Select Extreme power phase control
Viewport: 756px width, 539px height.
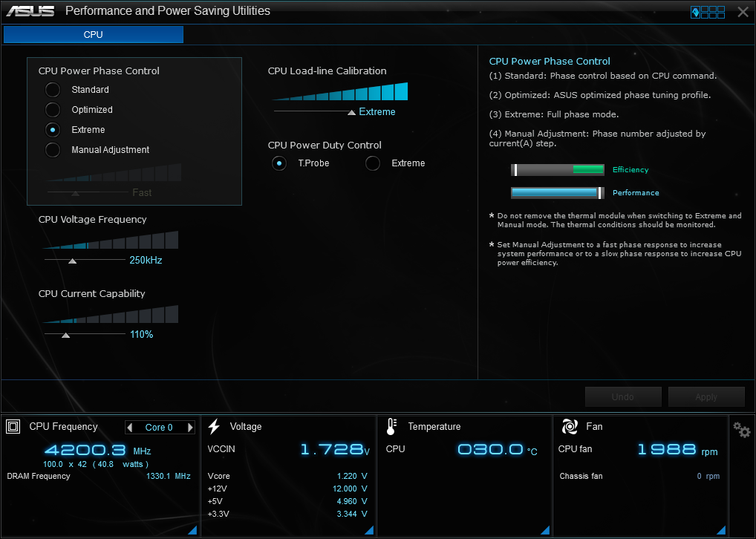click(53, 130)
